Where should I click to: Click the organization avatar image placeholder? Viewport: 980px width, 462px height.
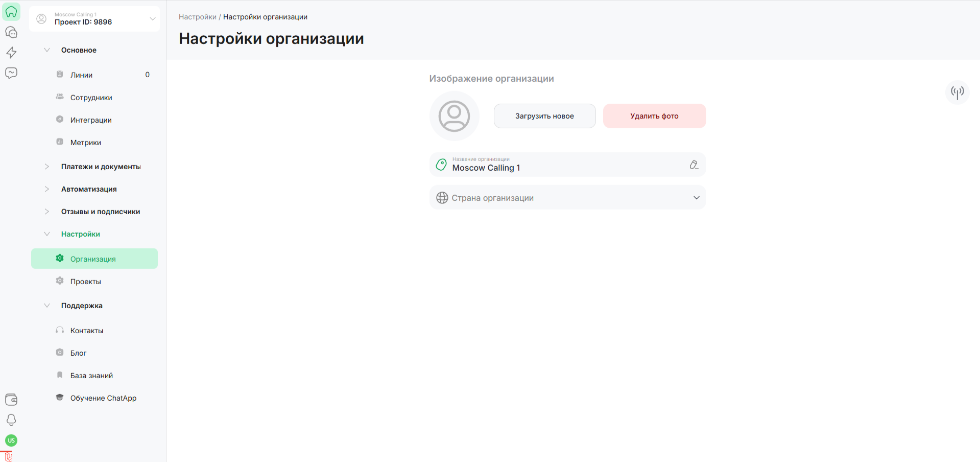pos(454,116)
